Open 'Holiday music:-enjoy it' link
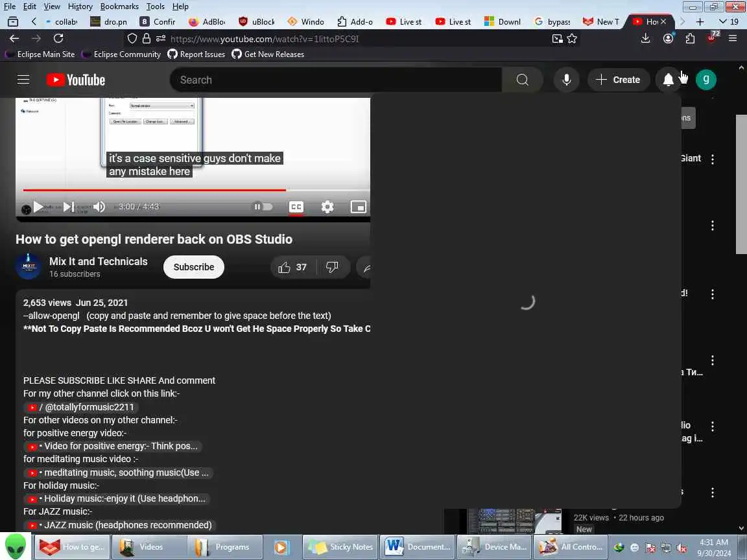Image resolution: width=747 pixels, height=560 pixels. [116, 498]
